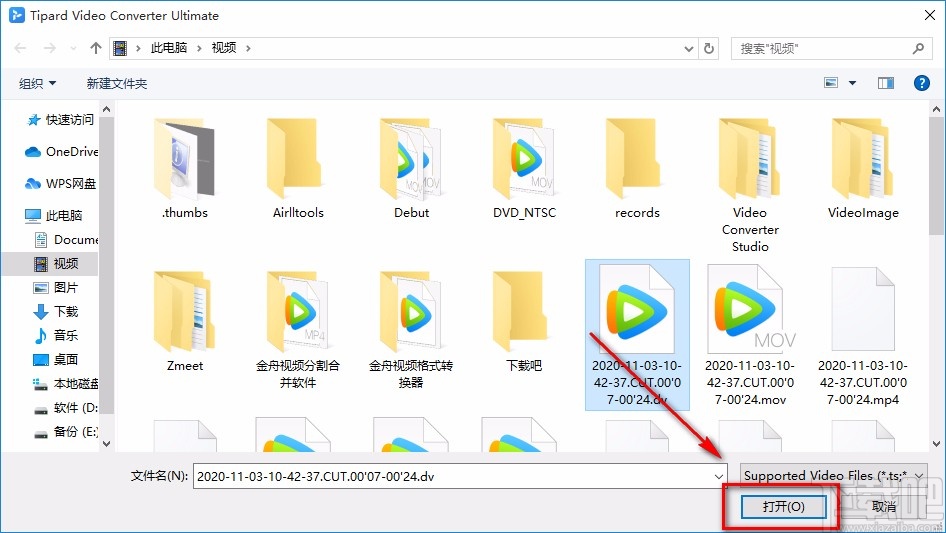Select 此电脑 in the navigation tree

tap(53, 215)
